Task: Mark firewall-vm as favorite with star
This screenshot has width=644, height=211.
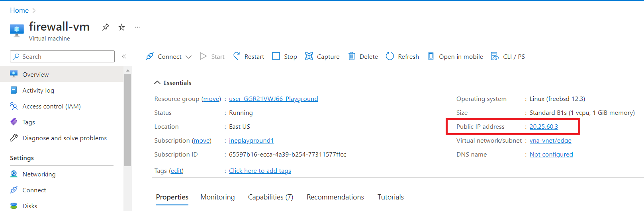Action: (122, 27)
